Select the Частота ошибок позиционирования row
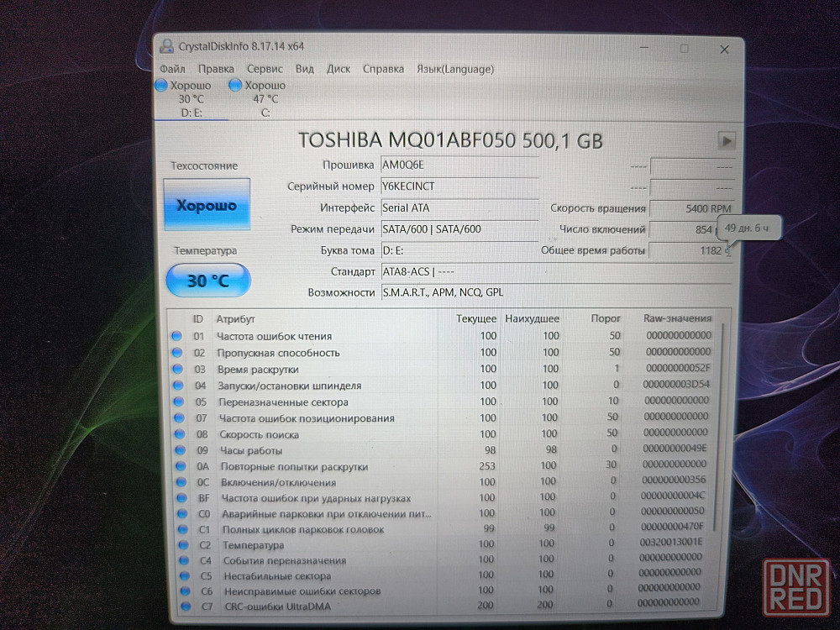 point(443,417)
